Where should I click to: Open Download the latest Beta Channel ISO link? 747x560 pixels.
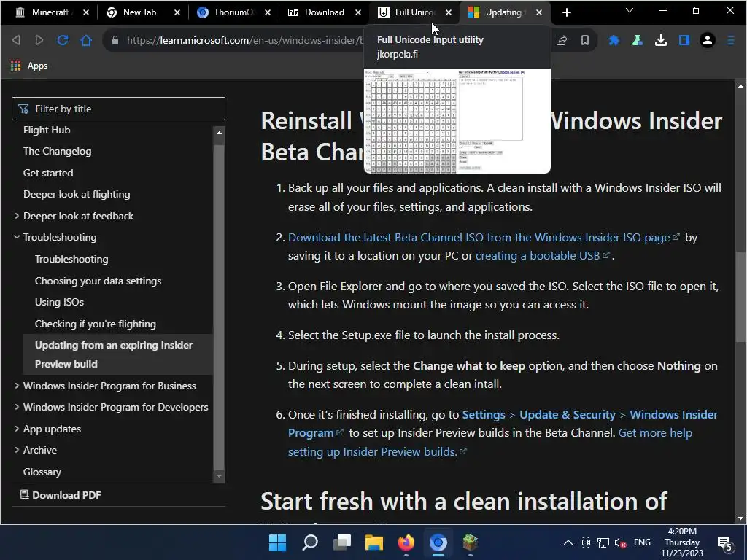(484, 237)
